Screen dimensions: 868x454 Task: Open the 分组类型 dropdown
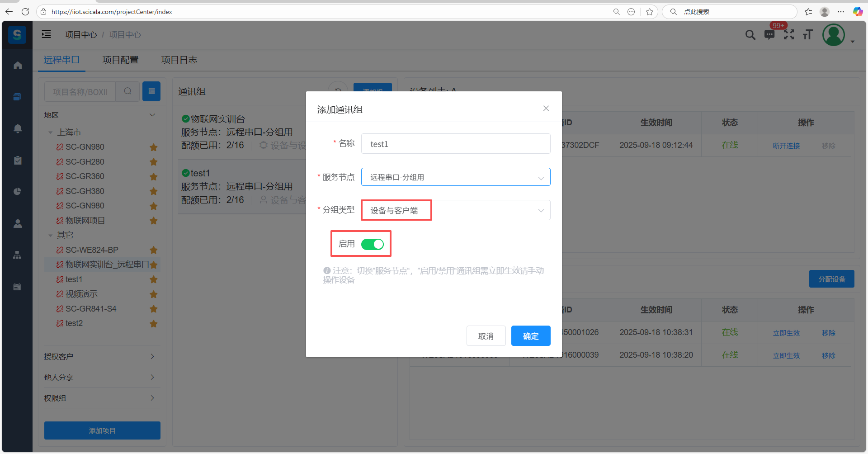click(x=455, y=210)
